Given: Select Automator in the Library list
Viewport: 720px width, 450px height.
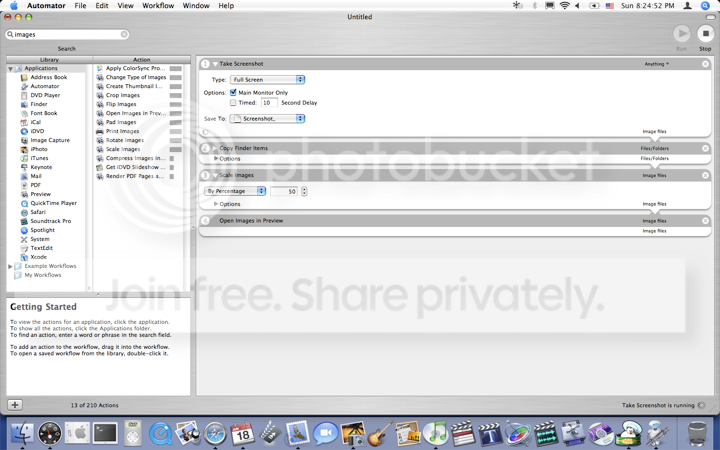Looking at the screenshot, I should click(45, 86).
